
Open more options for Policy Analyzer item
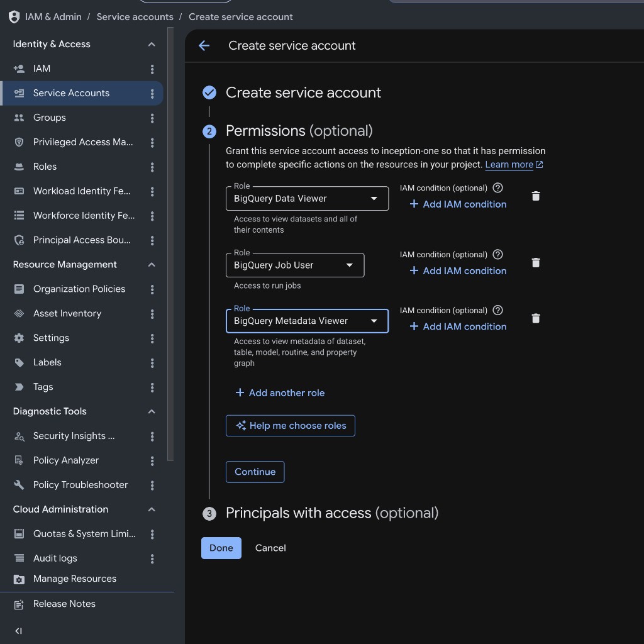point(152,461)
